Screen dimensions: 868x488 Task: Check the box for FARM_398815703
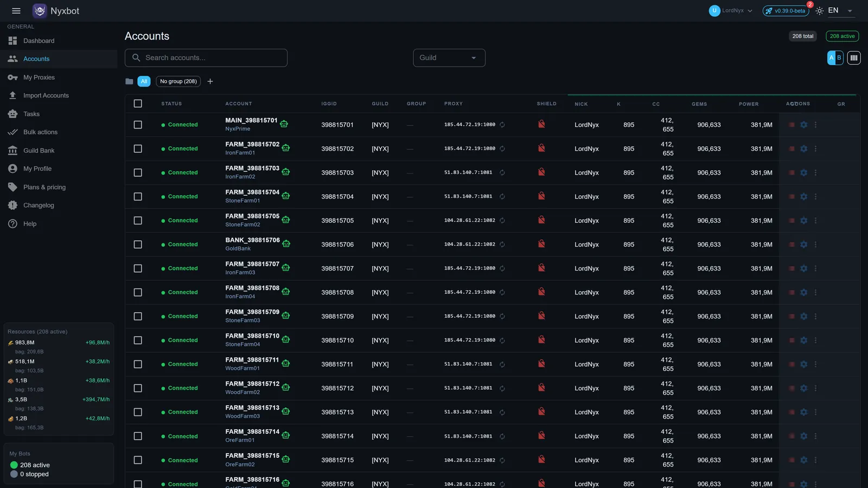[138, 172]
